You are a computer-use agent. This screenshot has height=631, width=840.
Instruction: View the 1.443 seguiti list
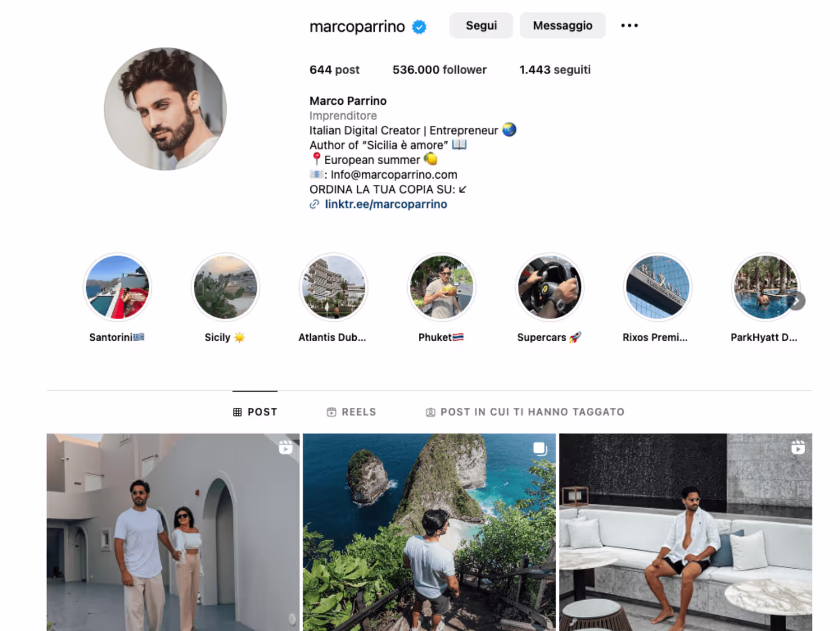555,70
